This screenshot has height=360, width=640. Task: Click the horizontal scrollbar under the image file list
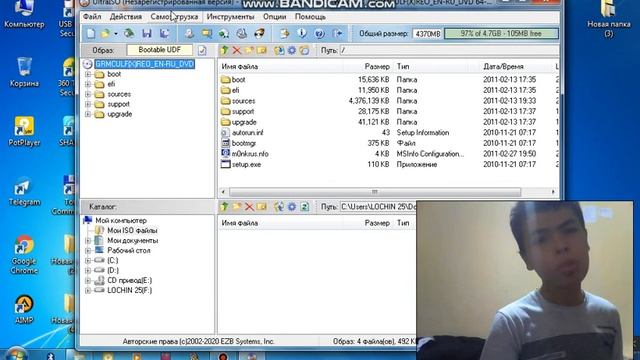375,192
